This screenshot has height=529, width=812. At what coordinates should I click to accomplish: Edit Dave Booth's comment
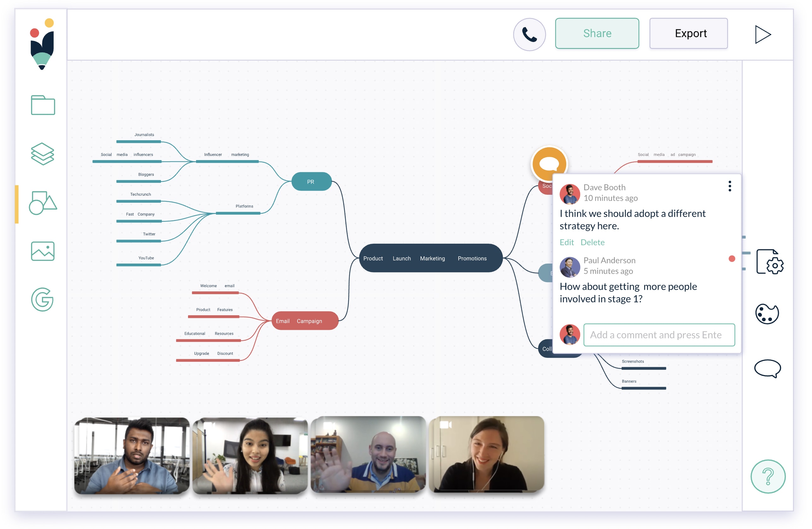(x=567, y=242)
